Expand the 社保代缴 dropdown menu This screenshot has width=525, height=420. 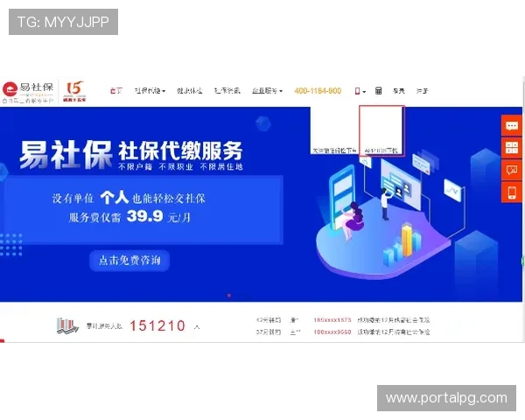pyautogui.click(x=150, y=91)
